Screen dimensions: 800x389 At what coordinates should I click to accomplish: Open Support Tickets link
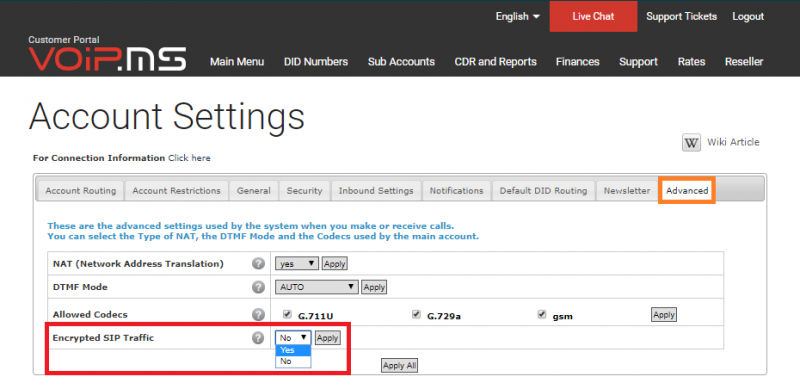tap(682, 16)
